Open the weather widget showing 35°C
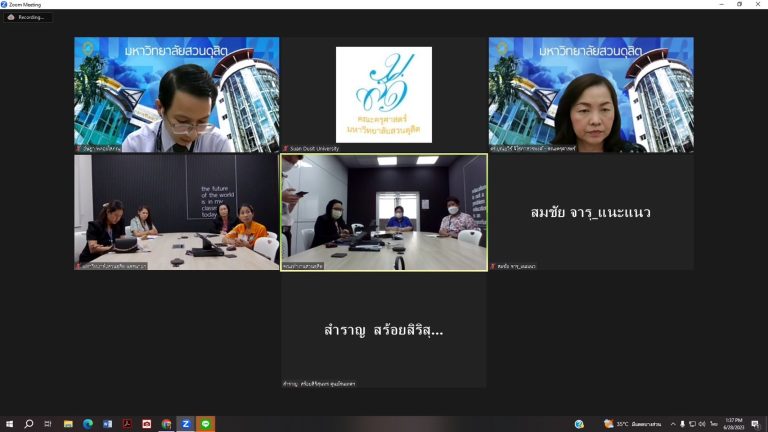The width and height of the screenshot is (768, 432). pyautogui.click(x=632, y=424)
